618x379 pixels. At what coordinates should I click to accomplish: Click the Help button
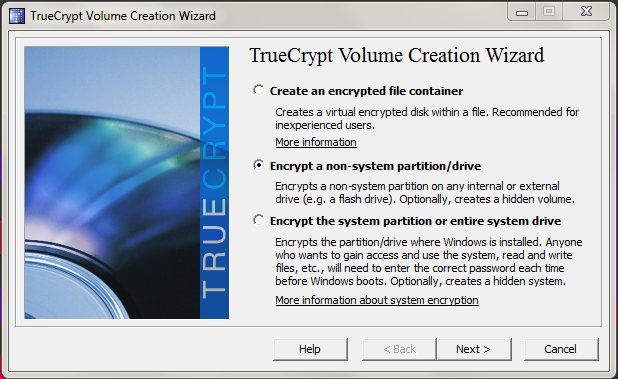(310, 349)
